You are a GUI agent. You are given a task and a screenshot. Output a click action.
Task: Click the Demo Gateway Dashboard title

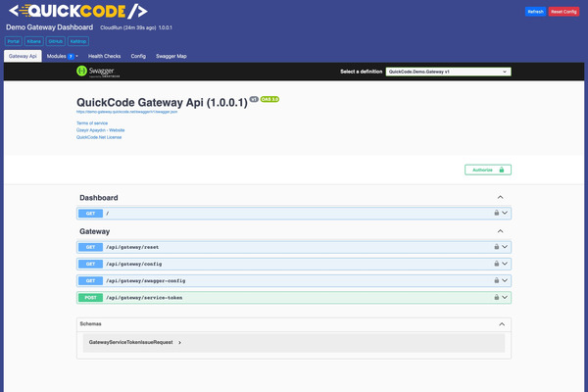pos(50,27)
